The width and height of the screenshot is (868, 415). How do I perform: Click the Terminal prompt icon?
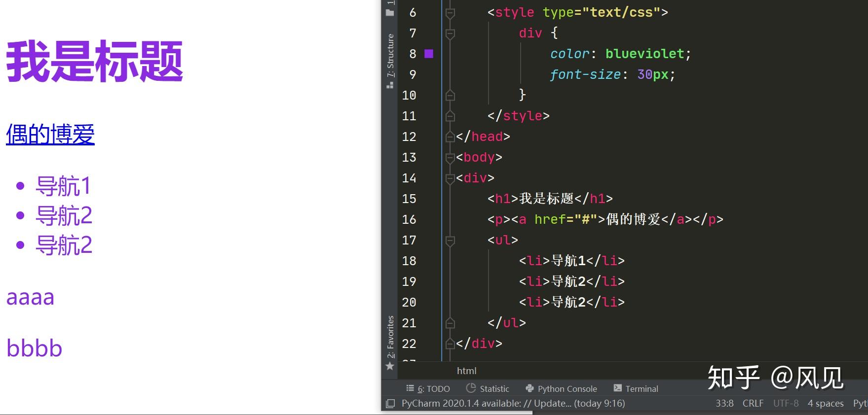tap(617, 388)
